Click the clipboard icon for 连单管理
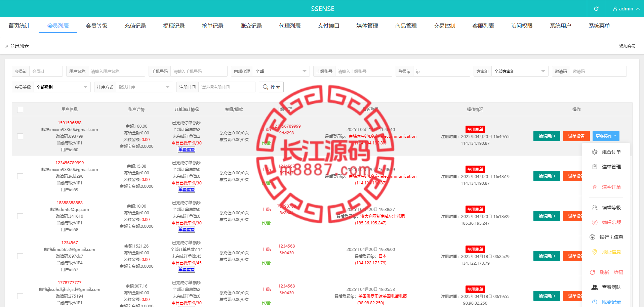This screenshot has width=644, height=307. pos(595,167)
